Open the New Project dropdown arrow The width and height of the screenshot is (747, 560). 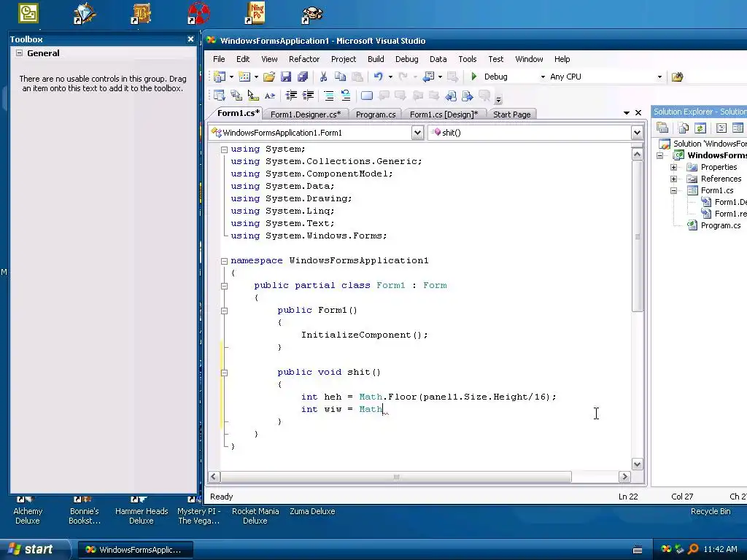tap(231, 77)
